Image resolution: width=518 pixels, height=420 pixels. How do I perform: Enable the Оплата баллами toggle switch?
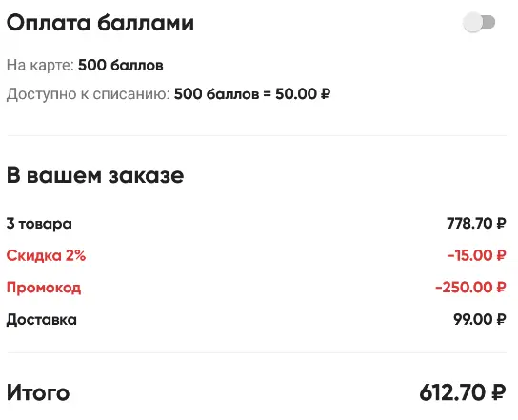(479, 23)
